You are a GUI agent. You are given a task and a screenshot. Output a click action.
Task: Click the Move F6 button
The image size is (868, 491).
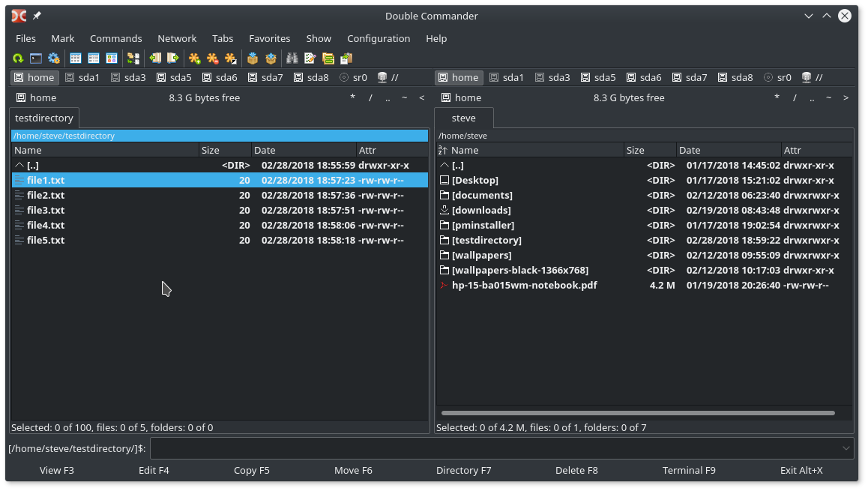coord(353,471)
